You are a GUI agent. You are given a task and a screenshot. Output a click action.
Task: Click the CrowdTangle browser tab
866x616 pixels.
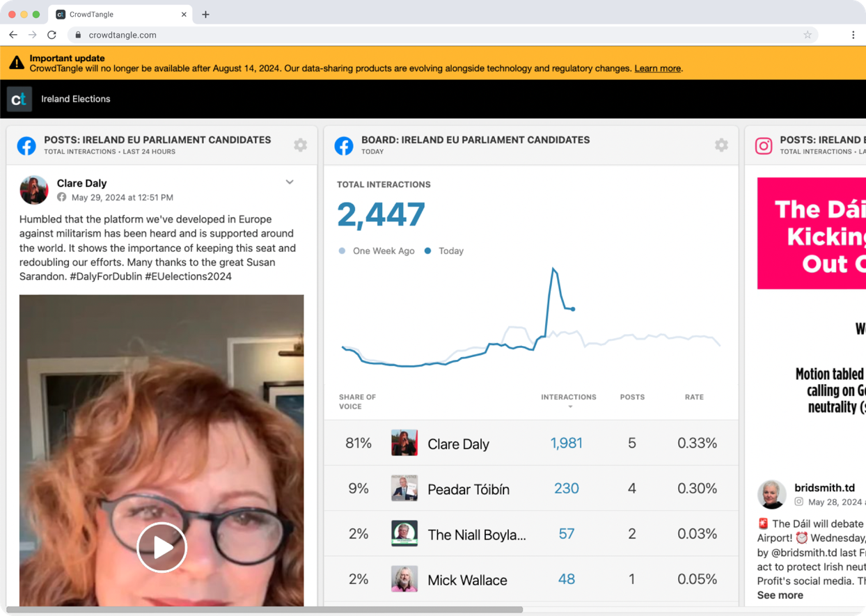pyautogui.click(x=121, y=14)
